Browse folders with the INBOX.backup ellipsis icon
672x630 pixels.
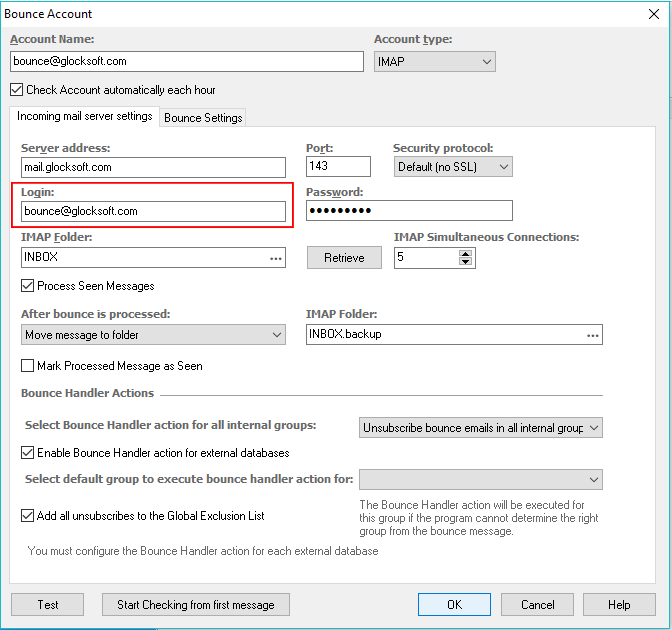coord(593,336)
